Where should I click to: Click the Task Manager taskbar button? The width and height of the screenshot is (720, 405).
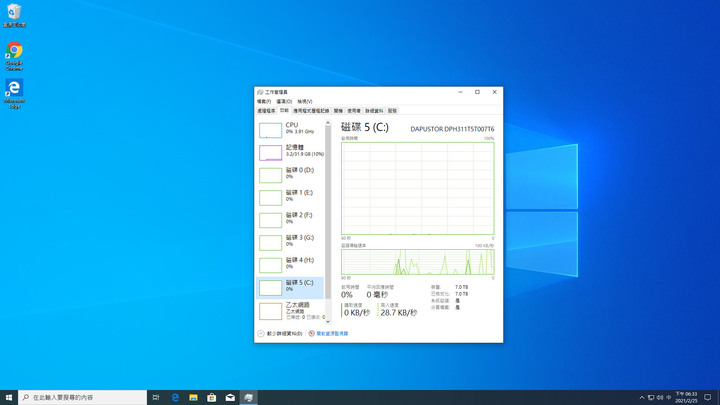pyautogui.click(x=248, y=397)
